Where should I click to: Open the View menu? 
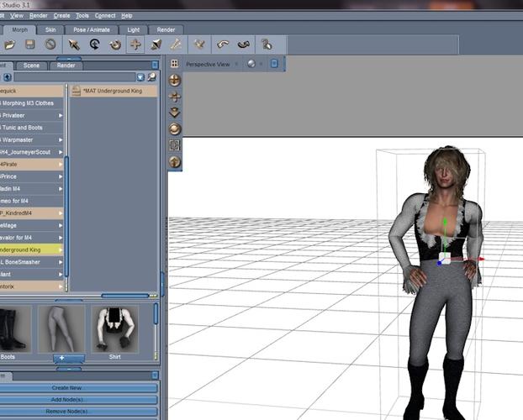click(x=16, y=16)
